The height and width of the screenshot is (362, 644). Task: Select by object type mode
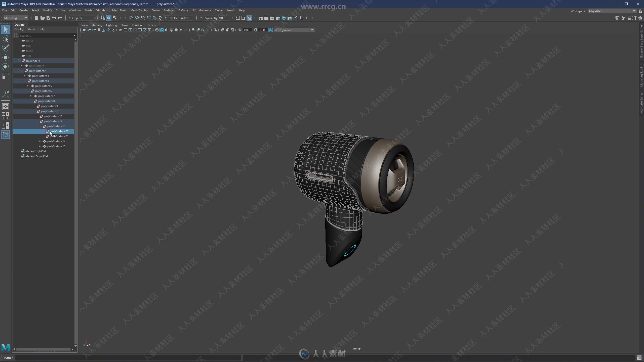108,18
